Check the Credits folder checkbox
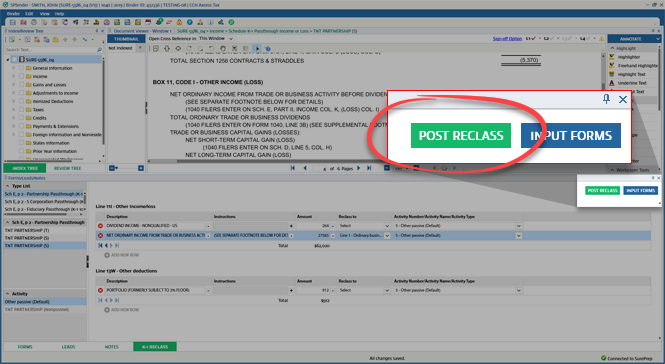 (x=21, y=118)
